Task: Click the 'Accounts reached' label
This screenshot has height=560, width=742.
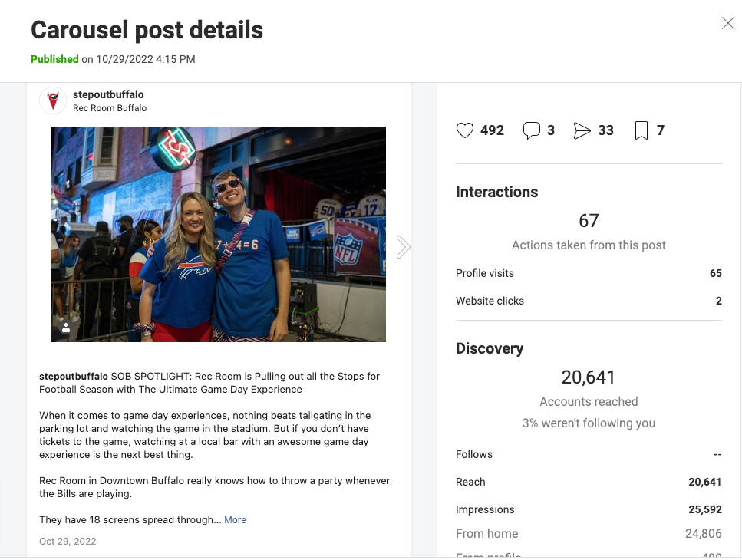Action: pos(589,401)
